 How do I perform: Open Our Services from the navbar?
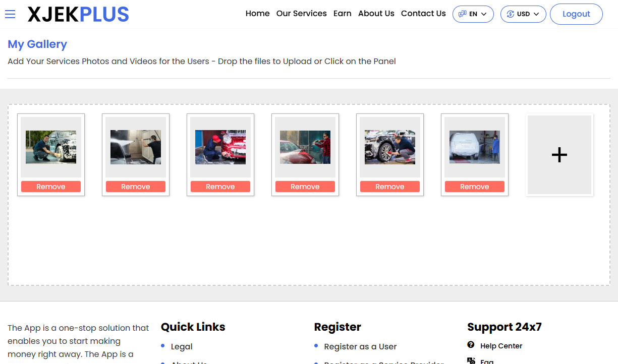(301, 14)
